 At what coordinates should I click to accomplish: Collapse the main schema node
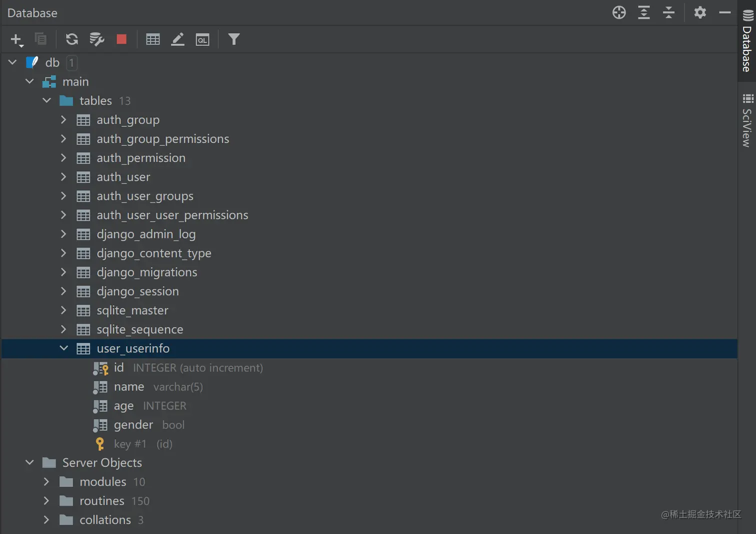29,81
